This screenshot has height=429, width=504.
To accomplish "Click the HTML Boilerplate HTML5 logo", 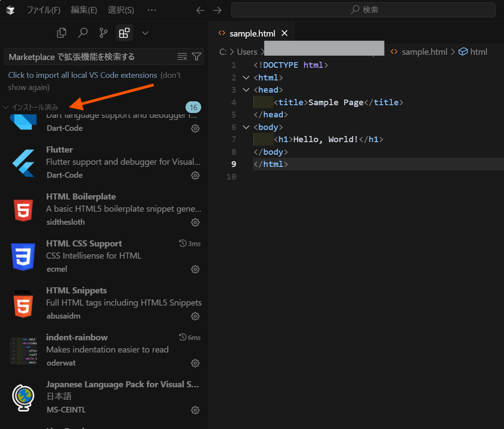I will point(23,210).
